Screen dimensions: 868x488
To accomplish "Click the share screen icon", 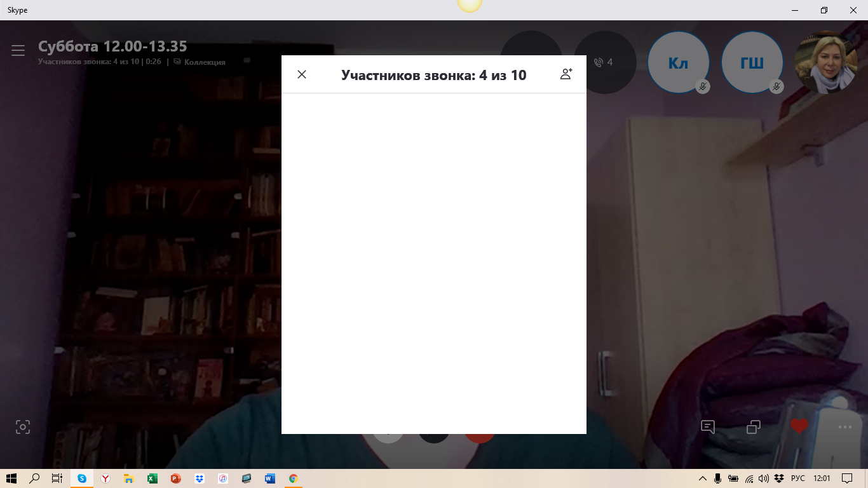I will 754,427.
